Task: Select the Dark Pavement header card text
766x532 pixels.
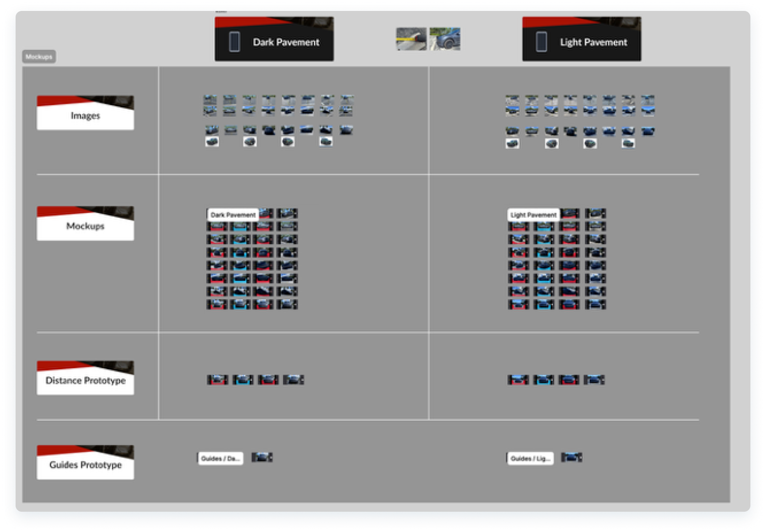Action: pos(286,42)
